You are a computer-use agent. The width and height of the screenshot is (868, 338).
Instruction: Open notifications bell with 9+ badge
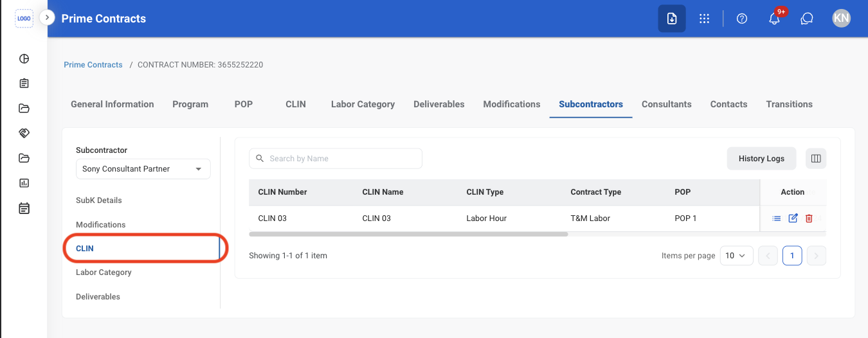pos(775,17)
